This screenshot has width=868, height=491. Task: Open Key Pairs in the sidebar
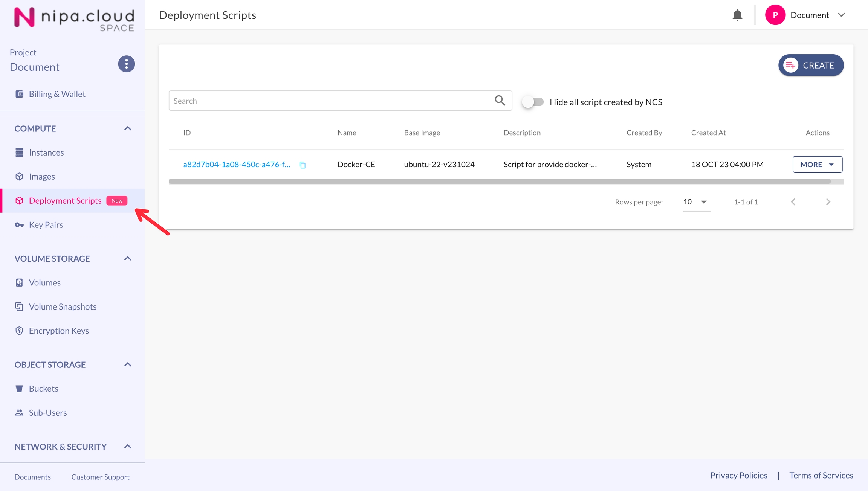46,225
